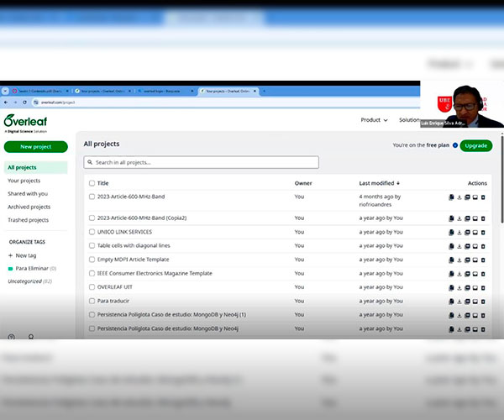Download the 2023-Article-600-MHz-Band project
The width and height of the screenshot is (504, 420).
(459, 197)
